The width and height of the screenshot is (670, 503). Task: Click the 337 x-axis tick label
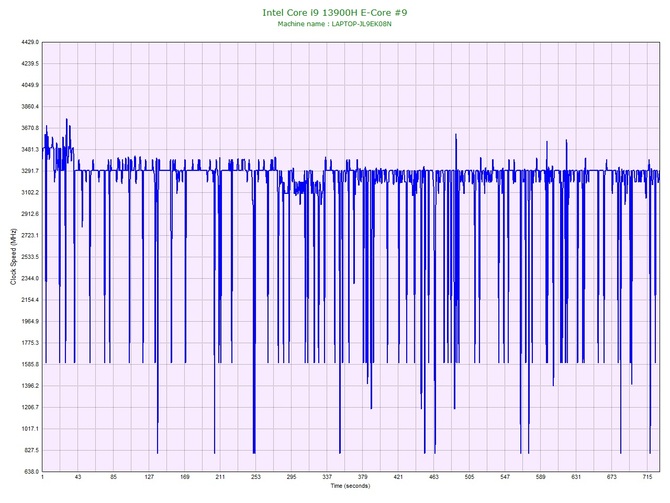pyautogui.click(x=327, y=477)
